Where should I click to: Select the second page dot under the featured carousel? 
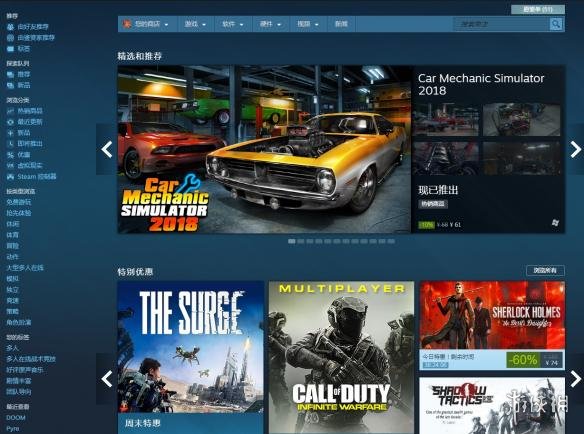[301, 241]
